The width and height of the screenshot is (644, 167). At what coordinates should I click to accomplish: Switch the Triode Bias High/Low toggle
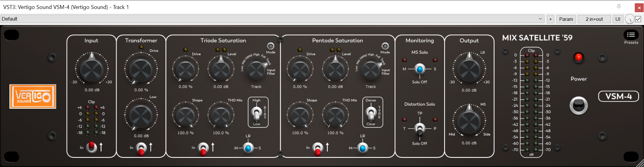click(x=256, y=113)
